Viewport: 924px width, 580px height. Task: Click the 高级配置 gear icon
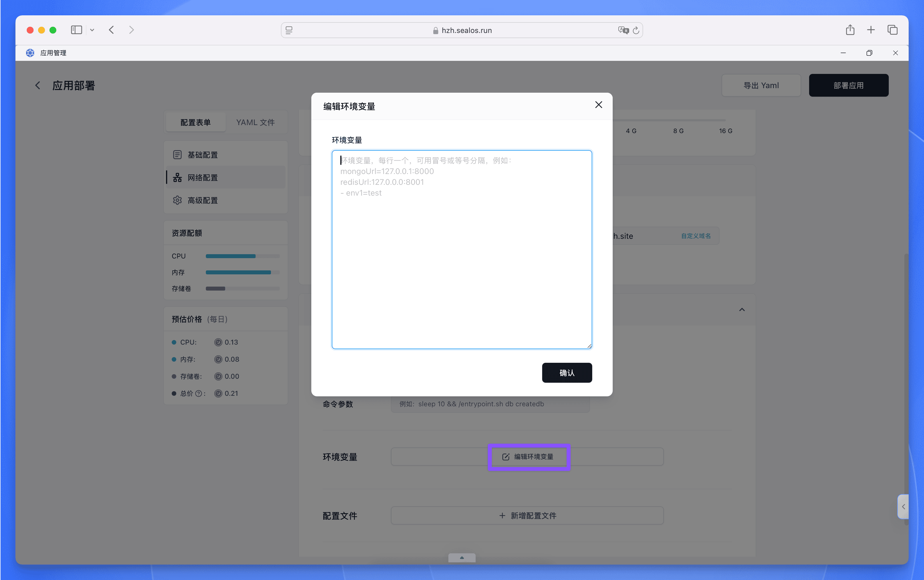tap(177, 200)
